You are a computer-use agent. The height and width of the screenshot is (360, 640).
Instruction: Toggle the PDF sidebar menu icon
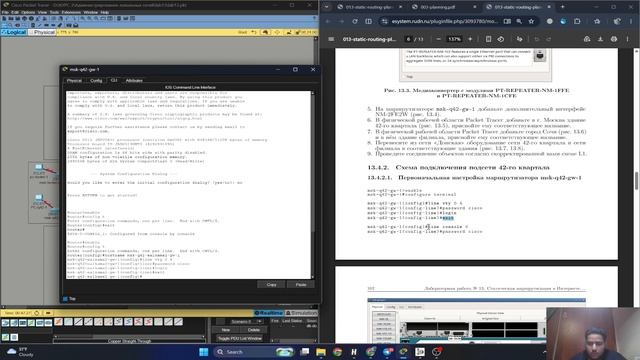(331, 39)
